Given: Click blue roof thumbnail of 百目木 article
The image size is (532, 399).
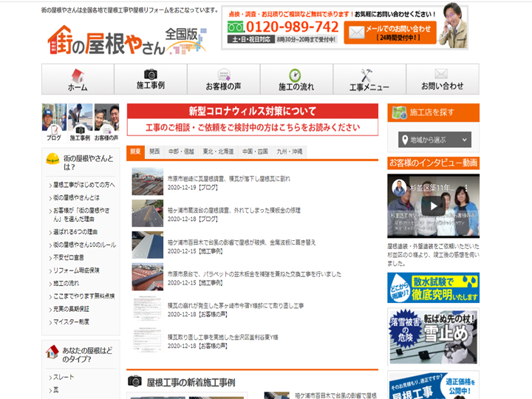Looking at the screenshot, I should point(148,245).
